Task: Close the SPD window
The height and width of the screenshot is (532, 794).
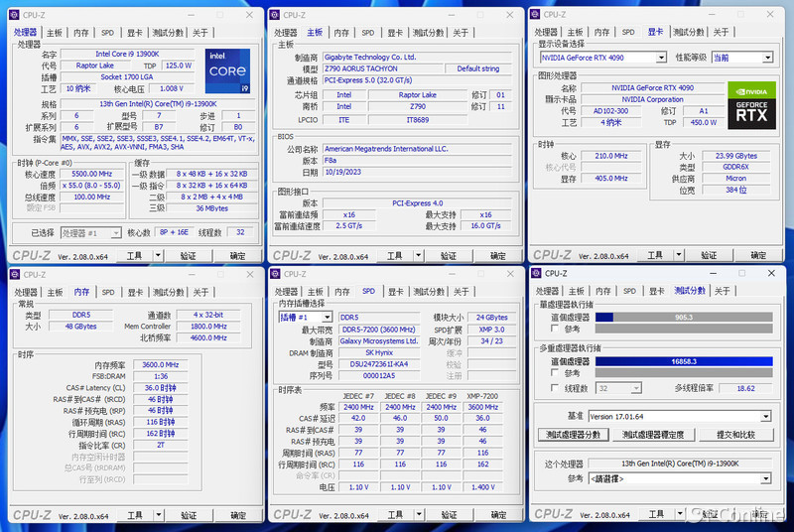Action: pos(510,274)
